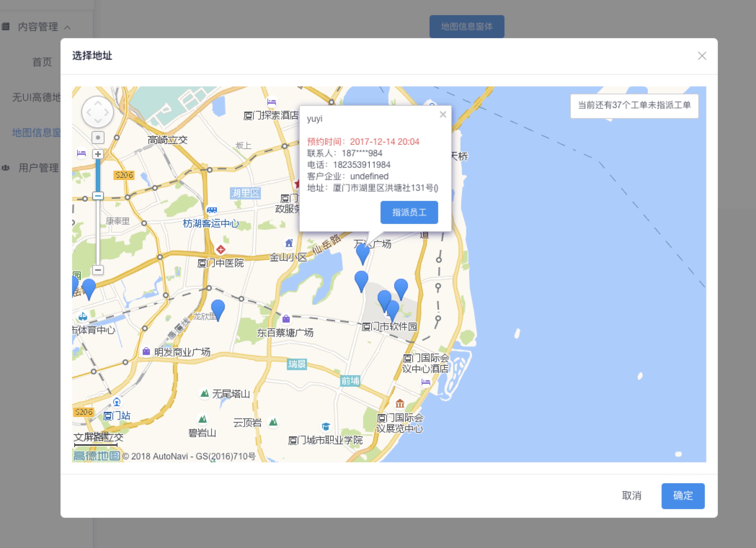Click the 取消 cancel button
This screenshot has width=756, height=548.
pos(631,496)
